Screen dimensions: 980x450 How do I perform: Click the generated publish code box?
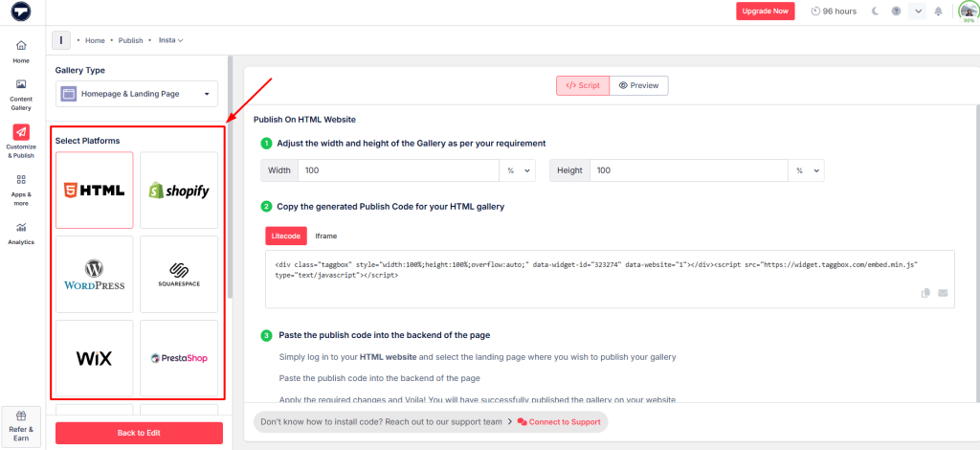click(x=610, y=280)
